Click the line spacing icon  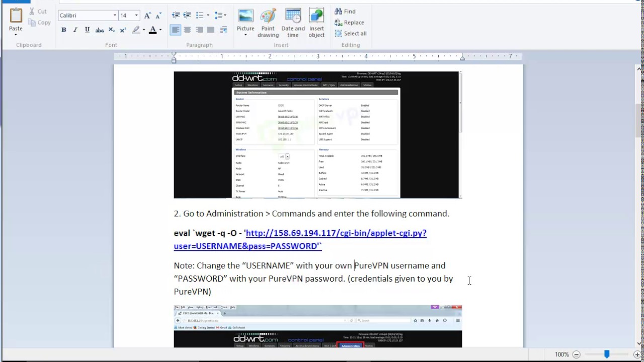pyautogui.click(x=218, y=16)
